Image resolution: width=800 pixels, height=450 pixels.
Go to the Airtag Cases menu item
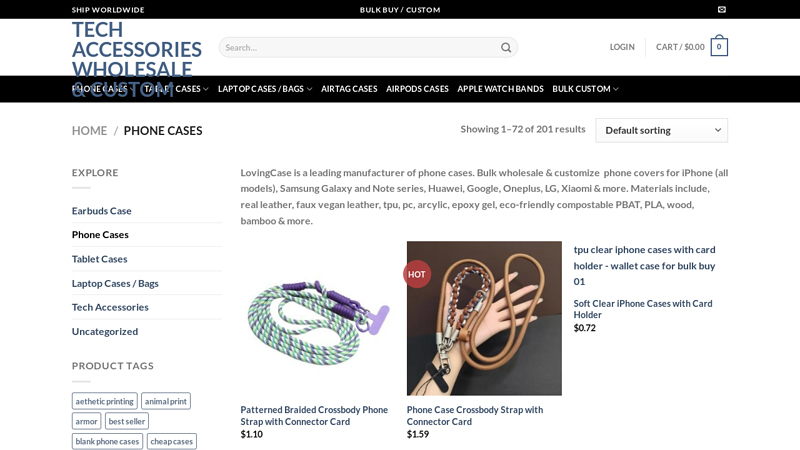tap(349, 89)
